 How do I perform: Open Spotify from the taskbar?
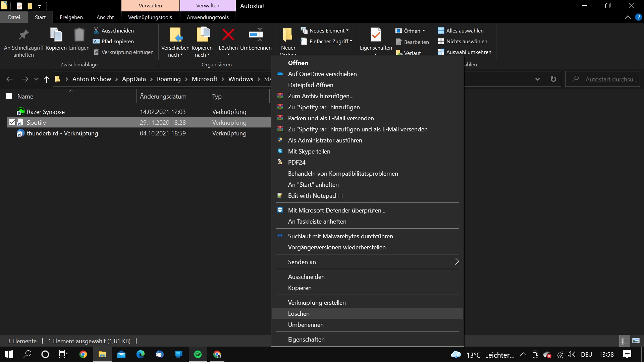point(198,354)
